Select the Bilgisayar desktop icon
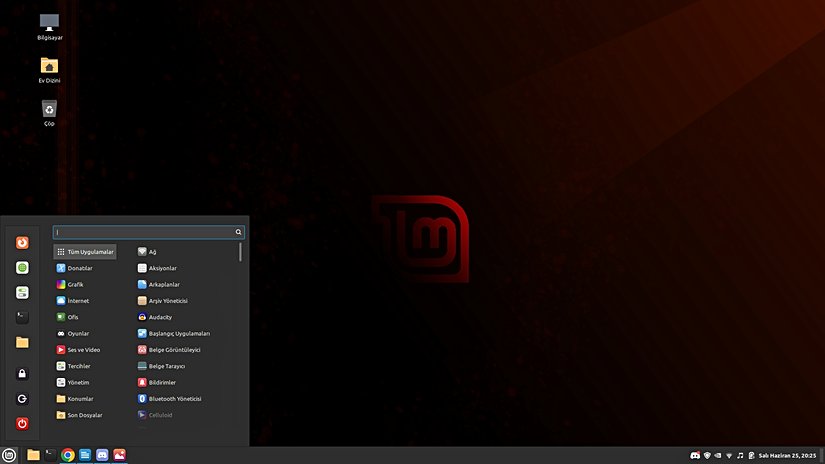825x464 pixels. coord(49,27)
